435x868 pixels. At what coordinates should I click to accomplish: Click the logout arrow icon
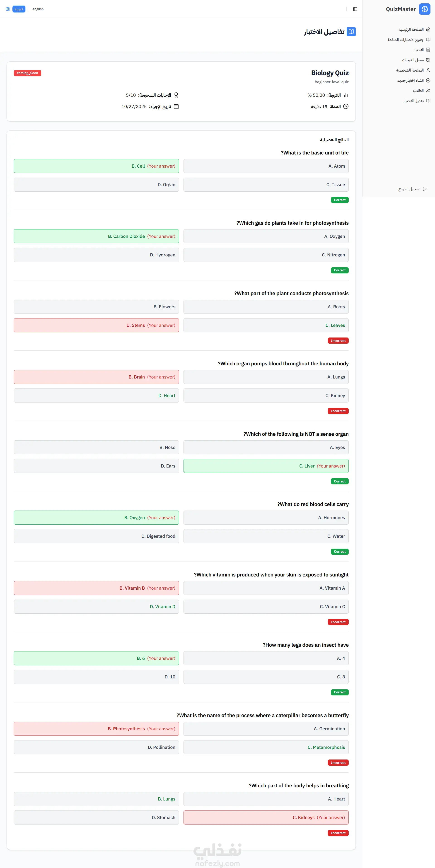[x=425, y=189]
